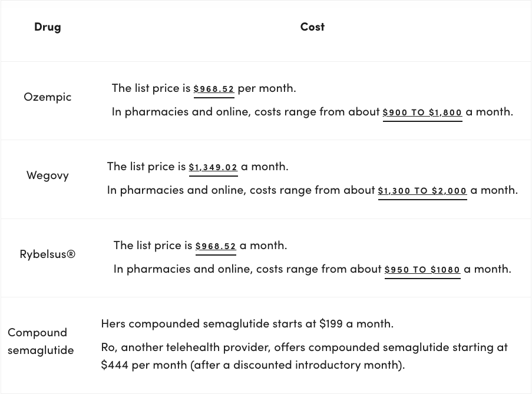Open the Wegovy $1,349.02 price link
This screenshot has height=394, width=532.
coord(213,167)
